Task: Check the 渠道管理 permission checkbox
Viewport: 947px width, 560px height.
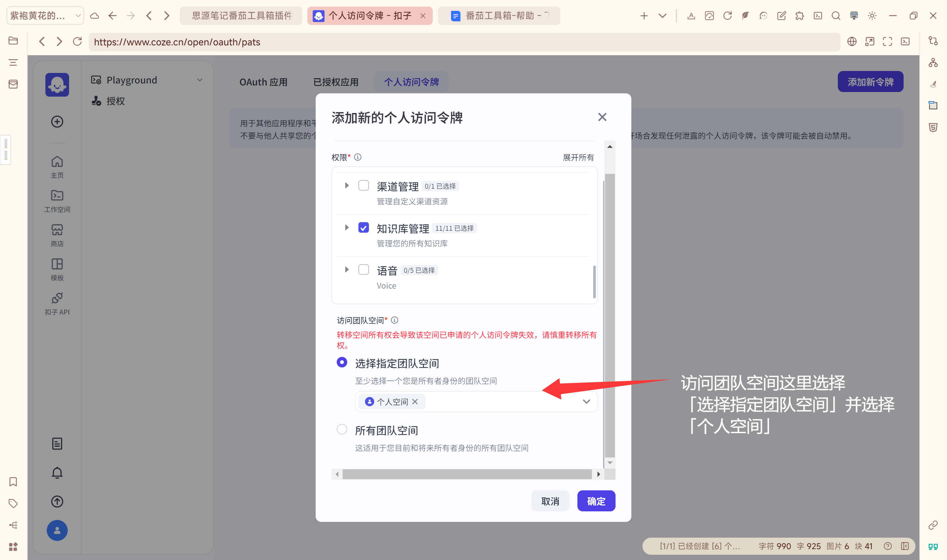Action: [363, 185]
